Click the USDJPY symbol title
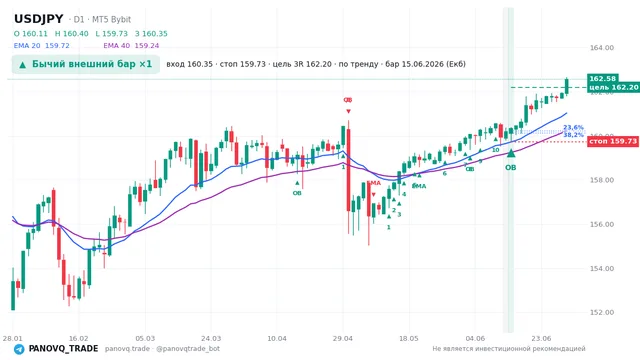Screen dimensions: 640x360 (x=39, y=19)
